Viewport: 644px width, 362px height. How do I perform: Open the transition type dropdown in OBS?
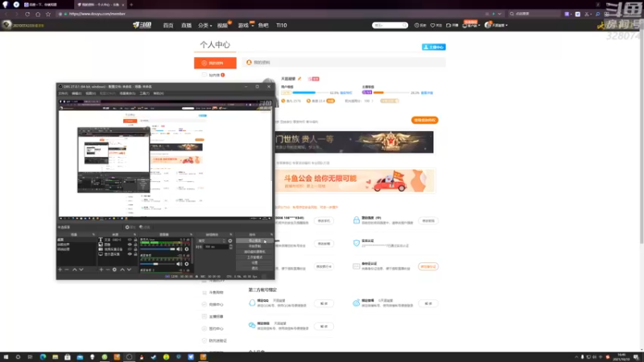[x=212, y=241]
